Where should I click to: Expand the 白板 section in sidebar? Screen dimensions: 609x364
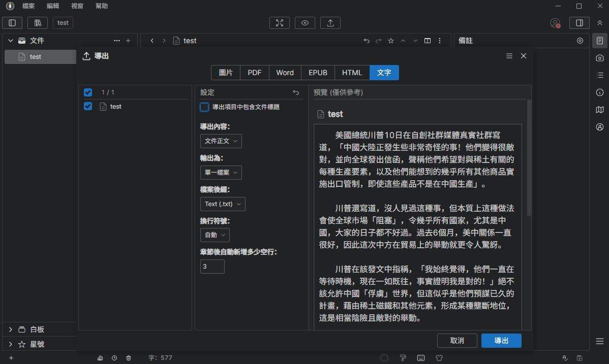11,329
